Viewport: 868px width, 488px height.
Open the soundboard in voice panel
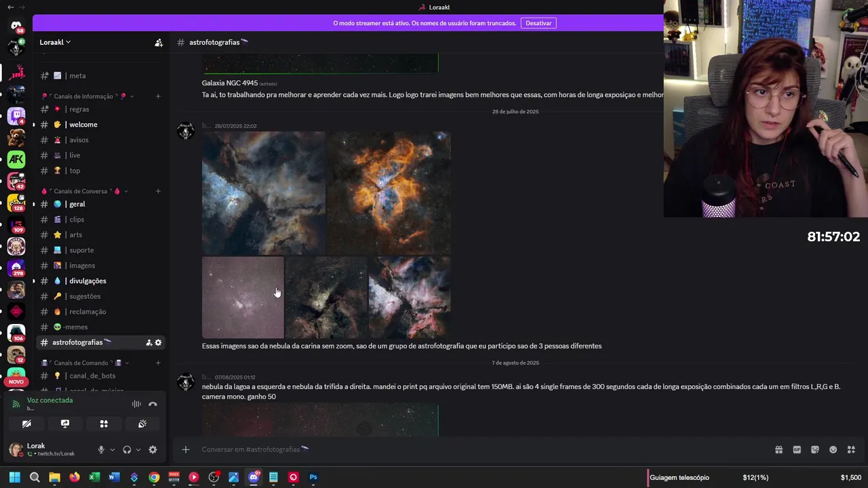[x=142, y=424]
